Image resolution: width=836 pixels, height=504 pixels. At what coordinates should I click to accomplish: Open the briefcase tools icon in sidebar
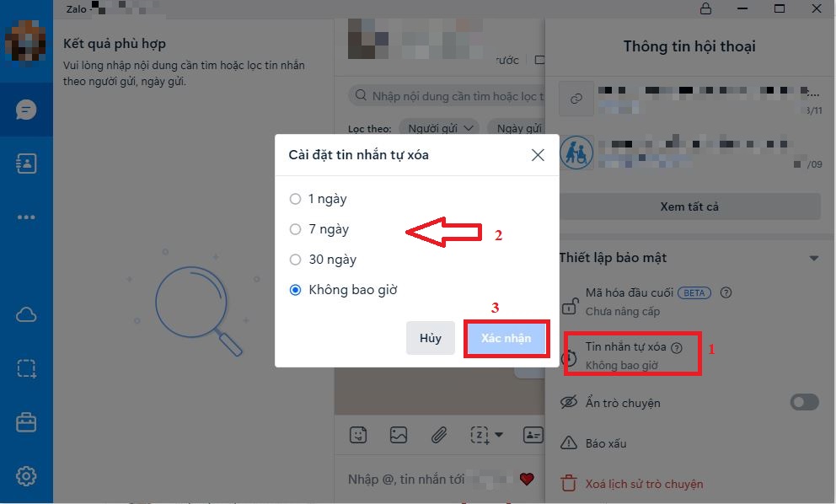pyautogui.click(x=26, y=422)
